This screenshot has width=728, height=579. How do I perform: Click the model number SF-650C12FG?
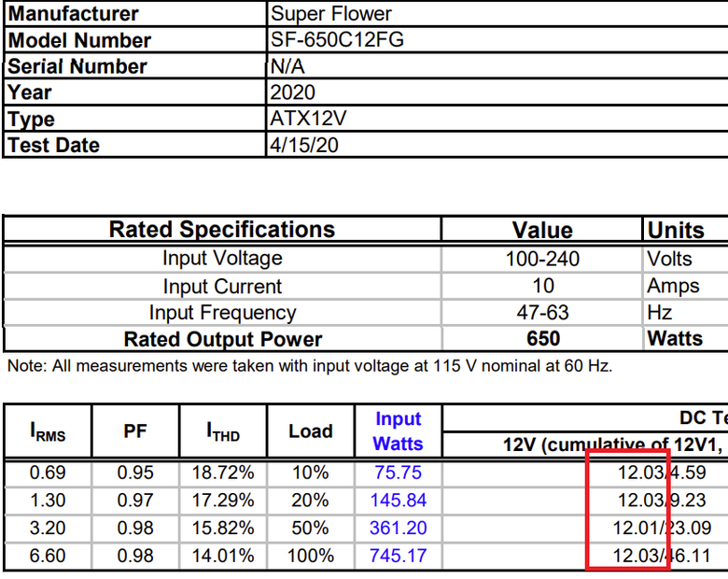337,40
